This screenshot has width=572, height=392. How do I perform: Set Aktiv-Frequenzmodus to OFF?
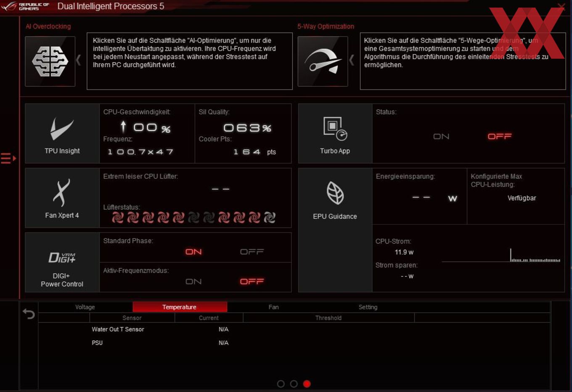[252, 282]
